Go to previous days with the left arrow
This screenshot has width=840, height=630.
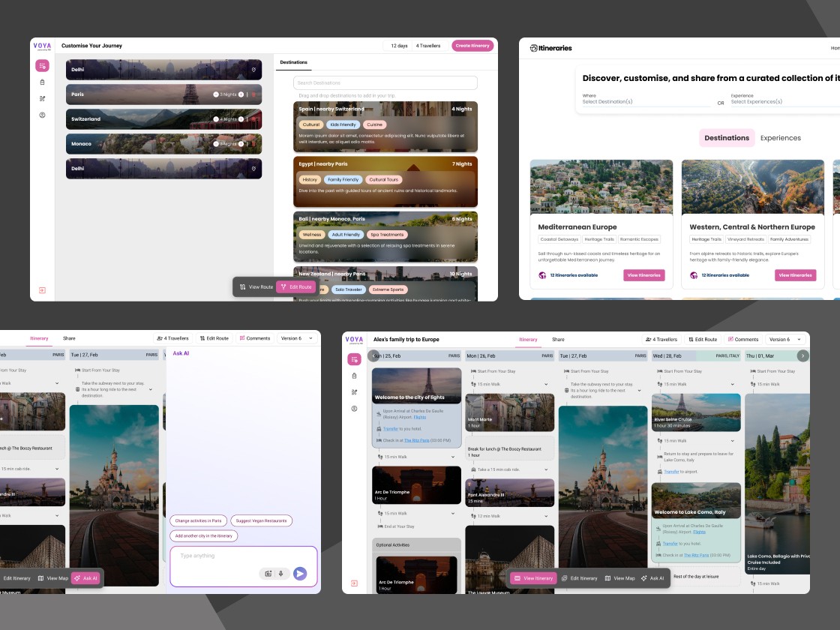tap(374, 355)
